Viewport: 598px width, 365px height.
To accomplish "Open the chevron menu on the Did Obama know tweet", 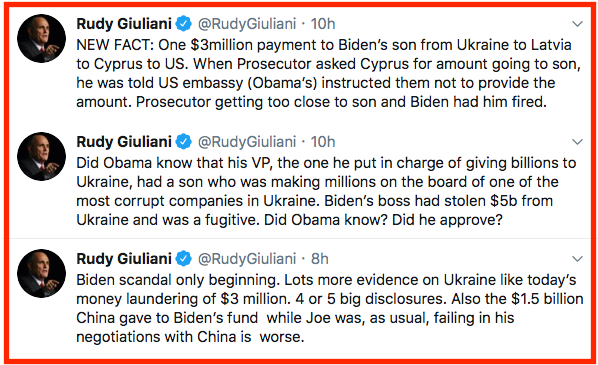I will coord(577,142).
